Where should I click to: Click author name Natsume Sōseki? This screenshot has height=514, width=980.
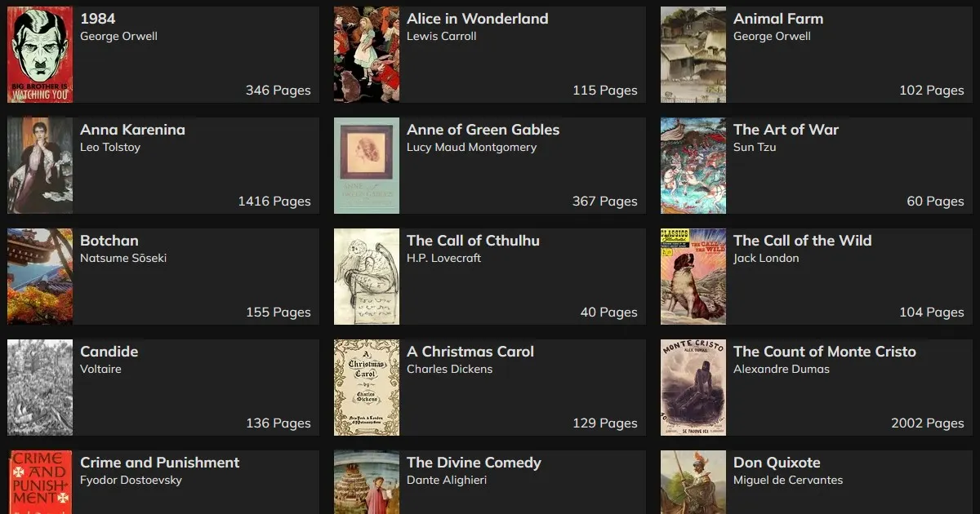tap(123, 259)
